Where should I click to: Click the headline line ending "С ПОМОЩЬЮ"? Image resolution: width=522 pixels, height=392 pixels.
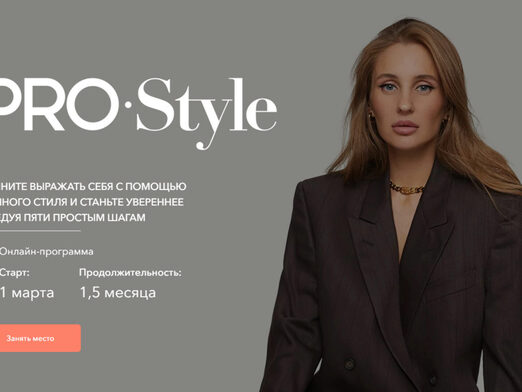pyautogui.click(x=93, y=186)
